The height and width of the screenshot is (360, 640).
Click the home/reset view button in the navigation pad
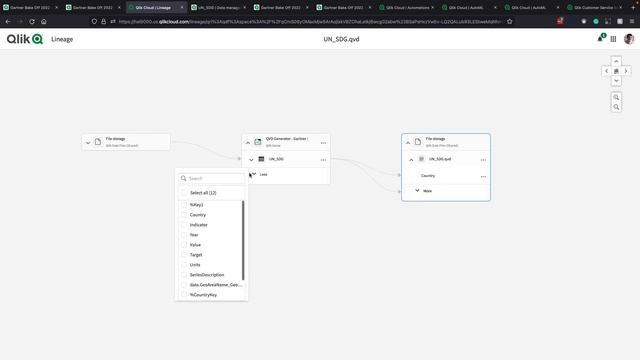(616, 71)
